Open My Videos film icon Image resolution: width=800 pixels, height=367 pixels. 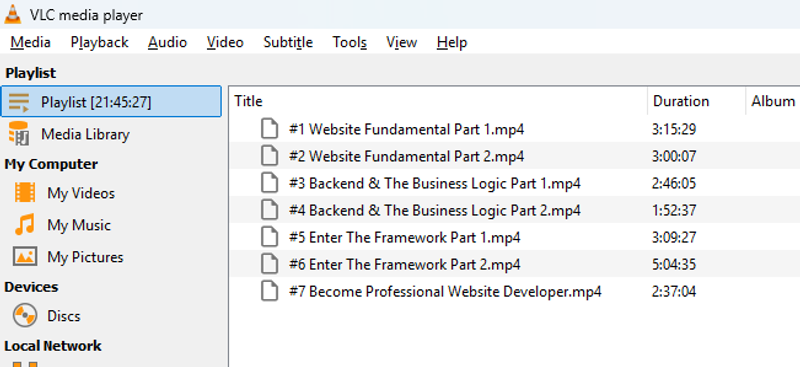click(24, 193)
